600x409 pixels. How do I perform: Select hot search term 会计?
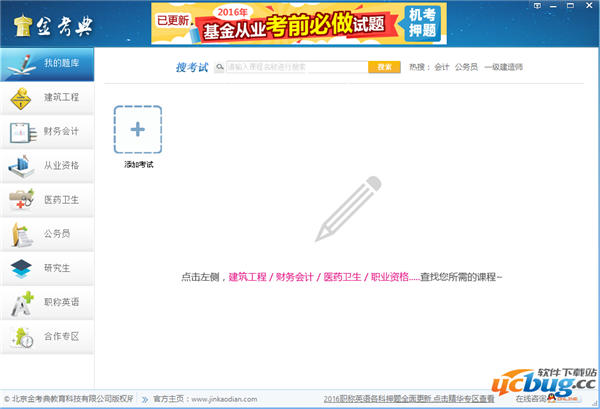[x=441, y=67]
